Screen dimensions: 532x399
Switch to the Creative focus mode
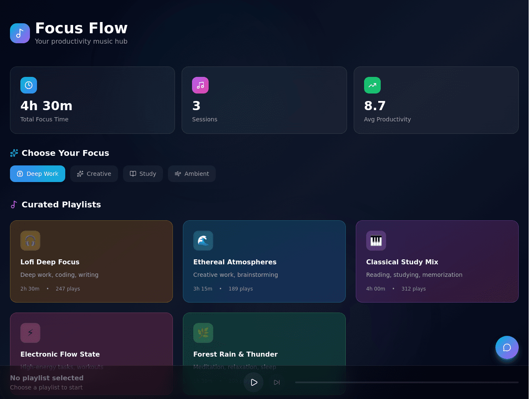pyautogui.click(x=94, y=174)
